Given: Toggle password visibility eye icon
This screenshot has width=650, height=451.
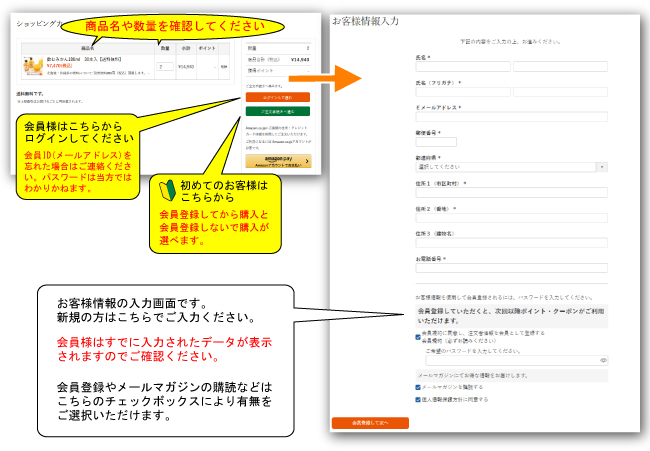Looking at the screenshot, I should pyautogui.click(x=603, y=359).
